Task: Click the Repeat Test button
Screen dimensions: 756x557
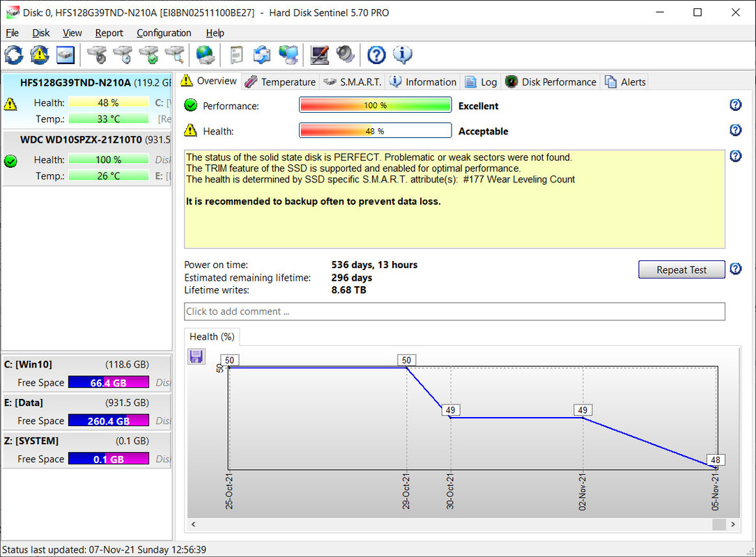Action: click(x=681, y=270)
